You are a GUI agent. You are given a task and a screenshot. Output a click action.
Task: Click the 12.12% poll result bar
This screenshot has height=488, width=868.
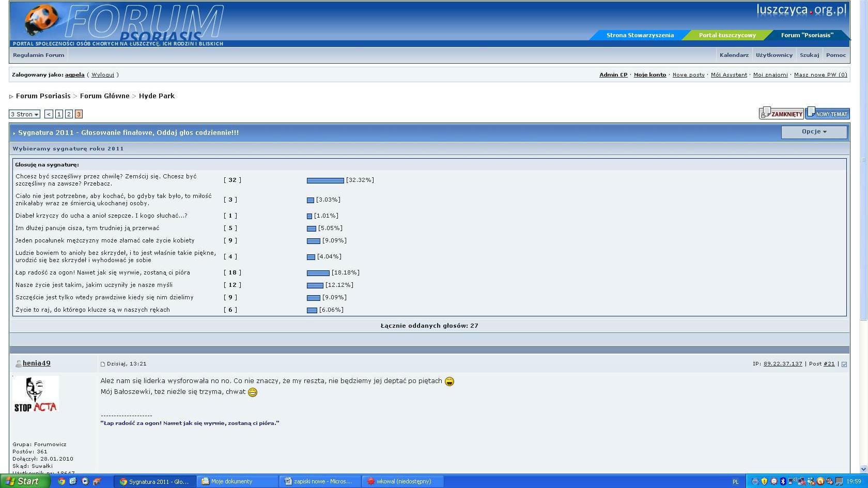click(315, 285)
